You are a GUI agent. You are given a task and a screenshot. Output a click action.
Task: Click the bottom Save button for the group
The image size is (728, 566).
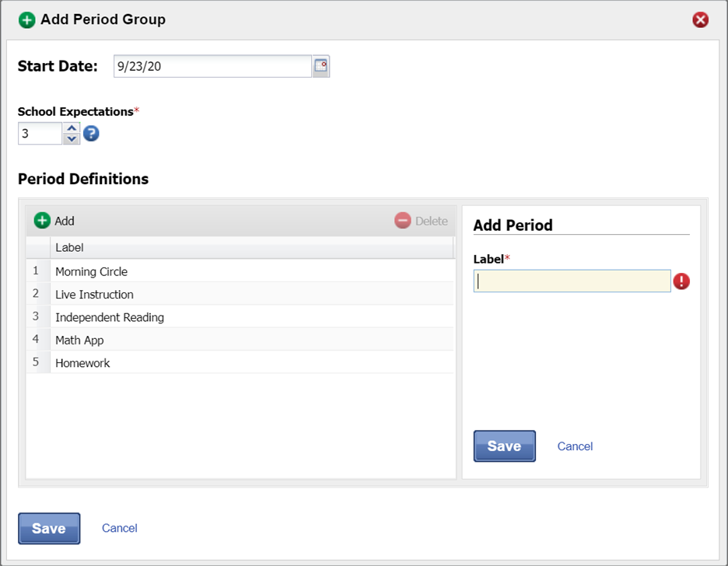tap(49, 529)
